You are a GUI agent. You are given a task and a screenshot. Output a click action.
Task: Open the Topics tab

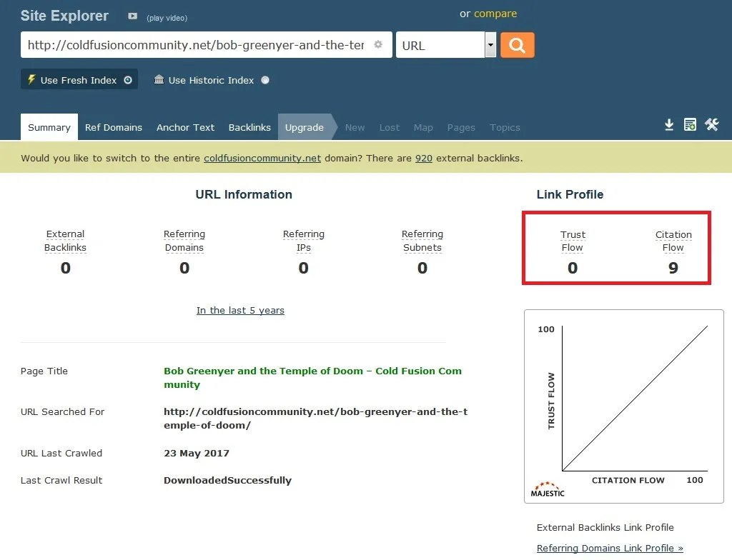pyautogui.click(x=505, y=127)
